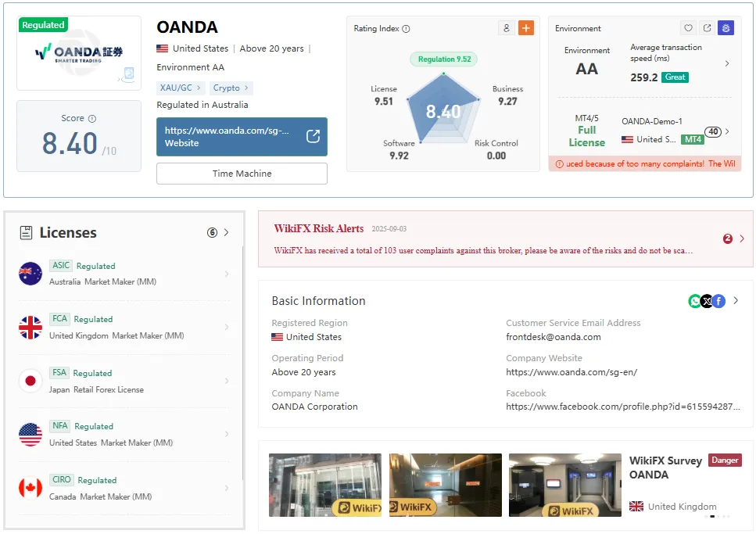
Task: Expand the NFA license row
Action: 227,435
